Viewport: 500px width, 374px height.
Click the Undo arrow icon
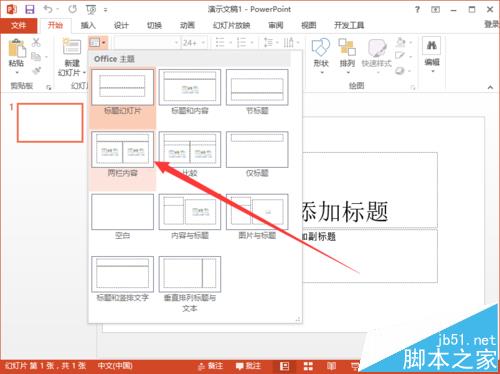[48, 9]
